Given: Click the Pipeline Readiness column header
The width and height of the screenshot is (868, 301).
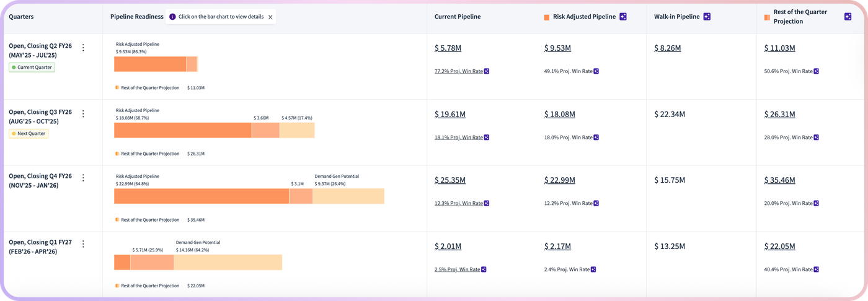Looking at the screenshot, I should (137, 17).
